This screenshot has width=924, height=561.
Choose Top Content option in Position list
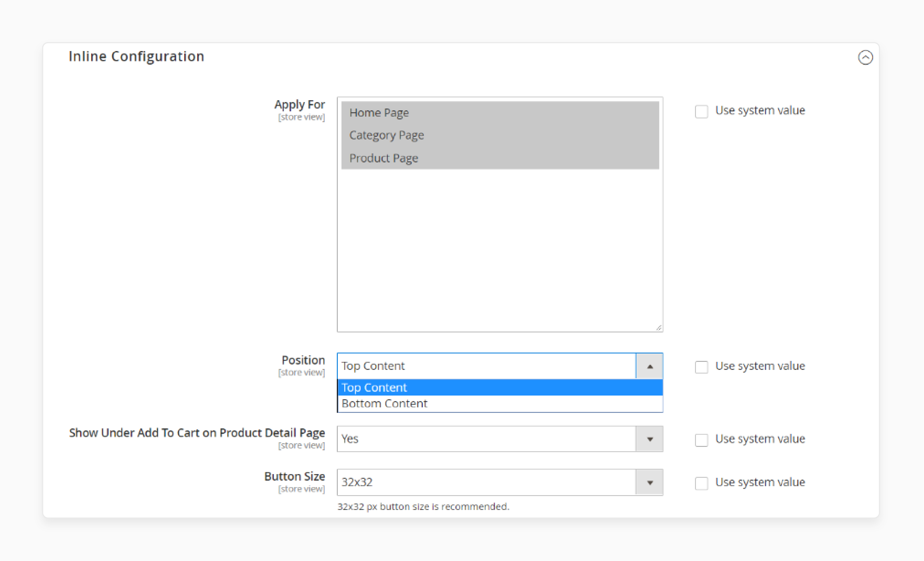(x=500, y=387)
